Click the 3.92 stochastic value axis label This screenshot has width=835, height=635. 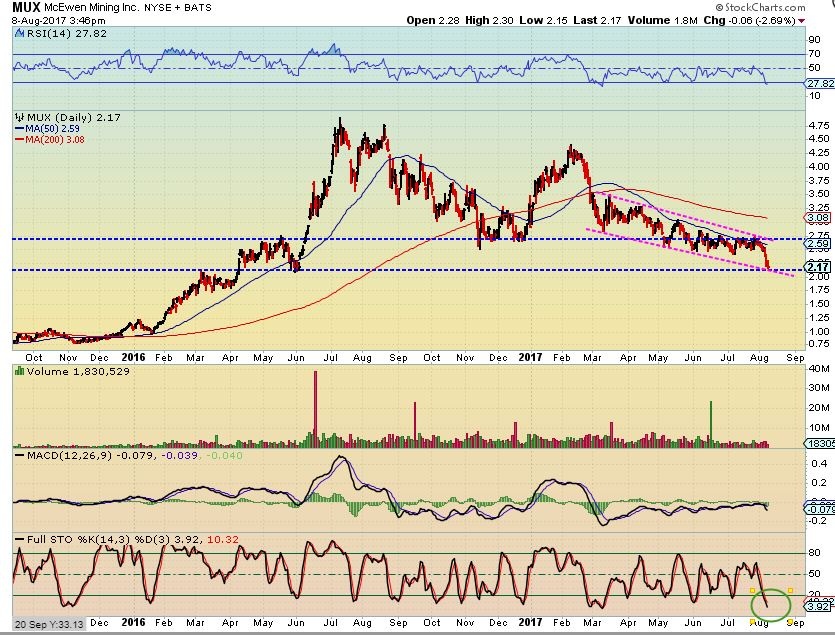[x=817, y=607]
